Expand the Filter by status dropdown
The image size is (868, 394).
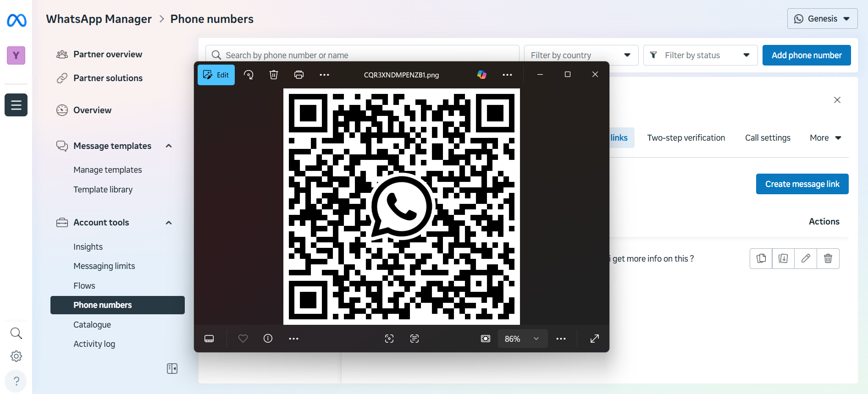pyautogui.click(x=700, y=55)
